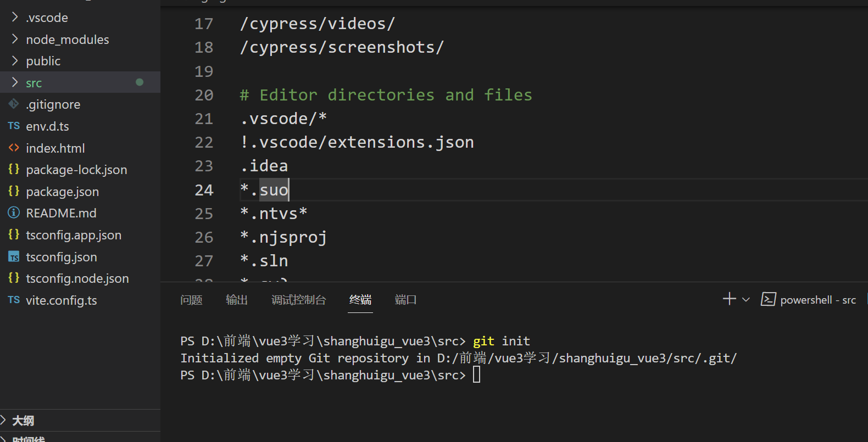Image resolution: width=868 pixels, height=442 pixels.
Task: Switch to the 问题 panel tab
Action: coord(191,300)
